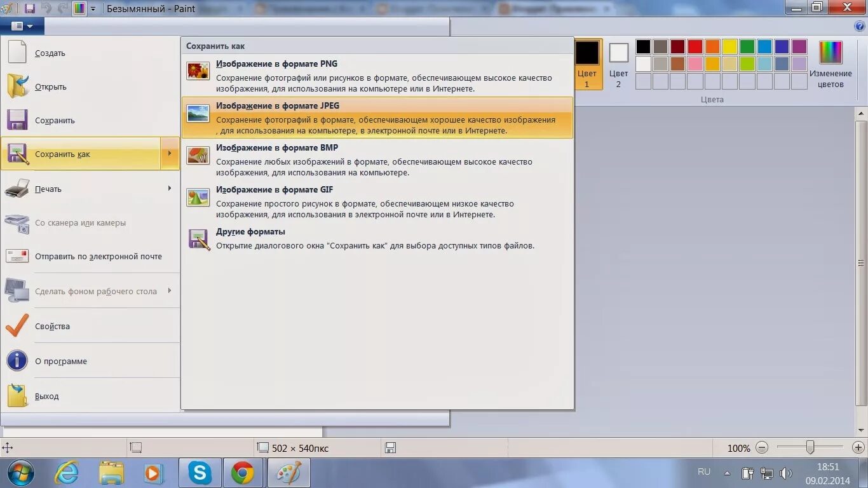Screen dimensions: 868x488
Task: Click the selection size status icon
Action: 135,448
